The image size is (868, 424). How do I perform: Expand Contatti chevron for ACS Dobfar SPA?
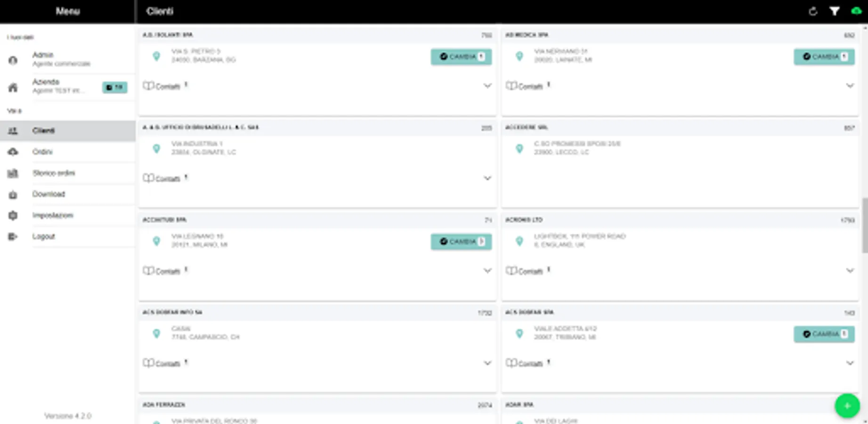coord(850,363)
